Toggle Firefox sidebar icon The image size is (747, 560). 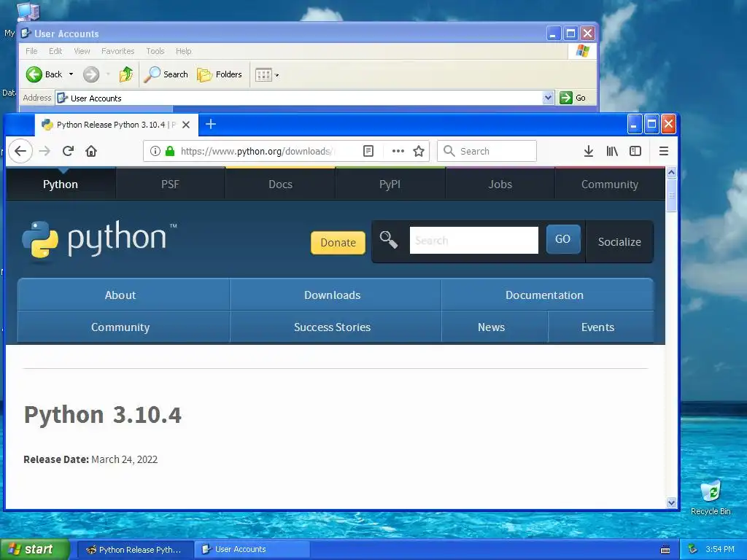(x=635, y=151)
